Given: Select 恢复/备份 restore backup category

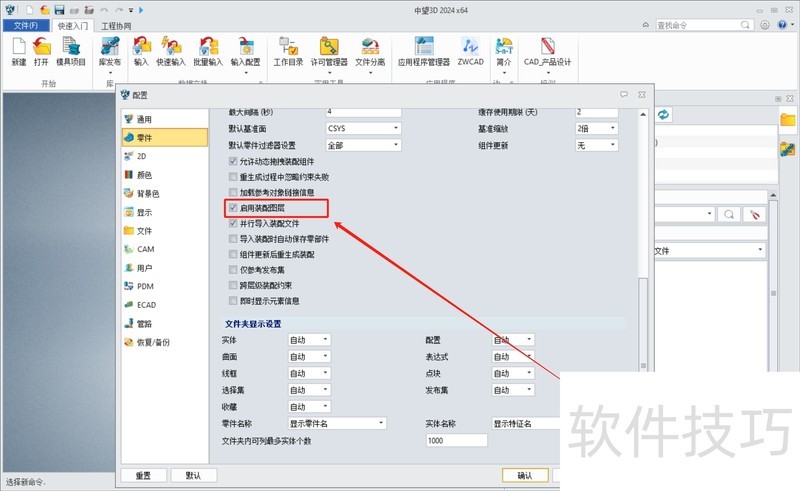Looking at the screenshot, I should pos(165,342).
